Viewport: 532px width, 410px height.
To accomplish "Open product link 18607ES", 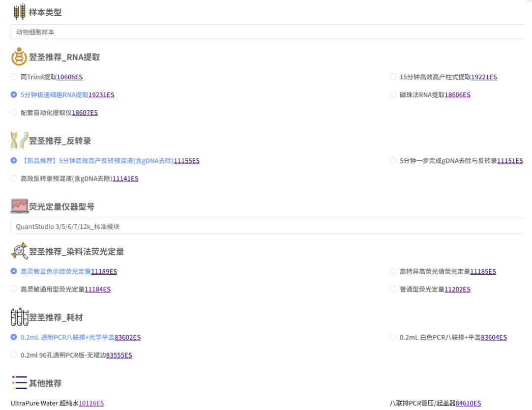I will 85,113.
